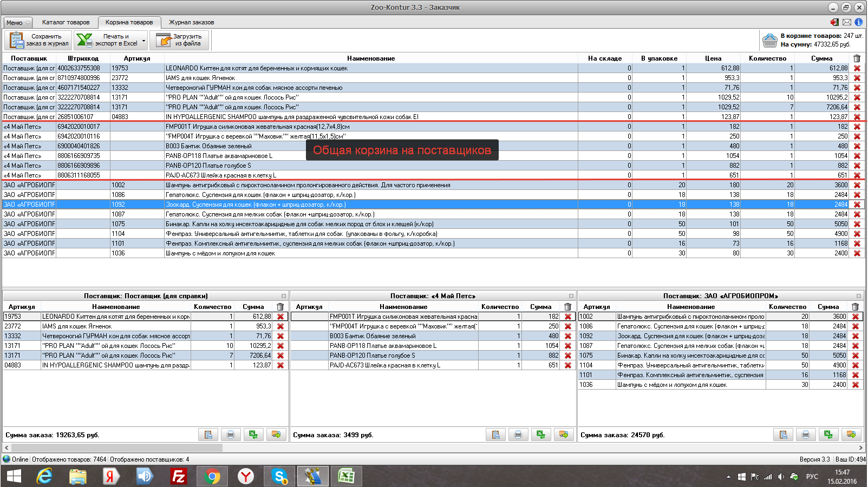Click the shopping basket summary icon
This screenshot has height=487, width=868.
pyautogui.click(x=769, y=40)
